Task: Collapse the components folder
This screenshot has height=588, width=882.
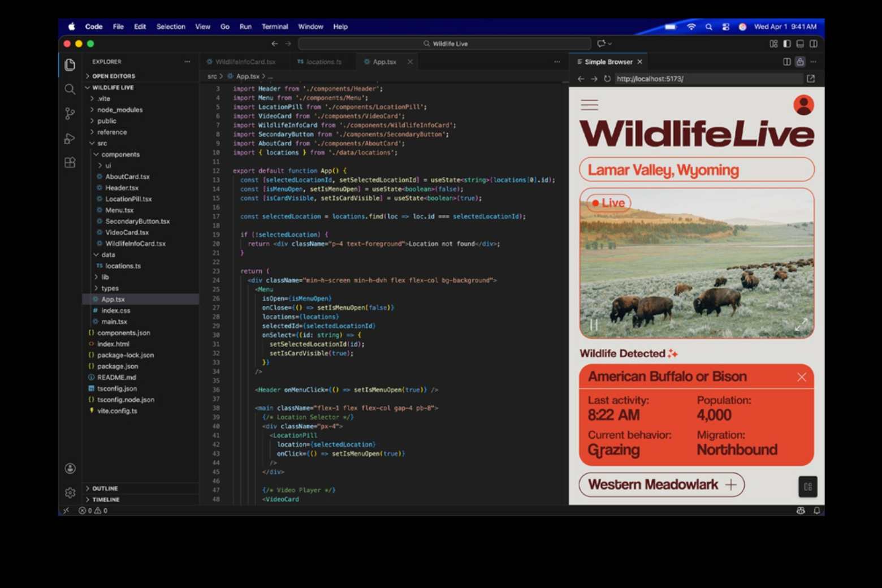Action: pyautogui.click(x=120, y=154)
